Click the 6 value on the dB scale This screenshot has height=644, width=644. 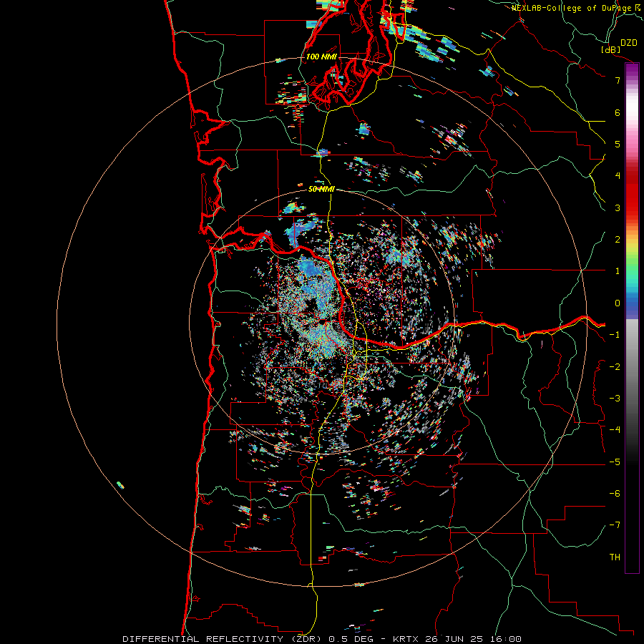point(618,112)
